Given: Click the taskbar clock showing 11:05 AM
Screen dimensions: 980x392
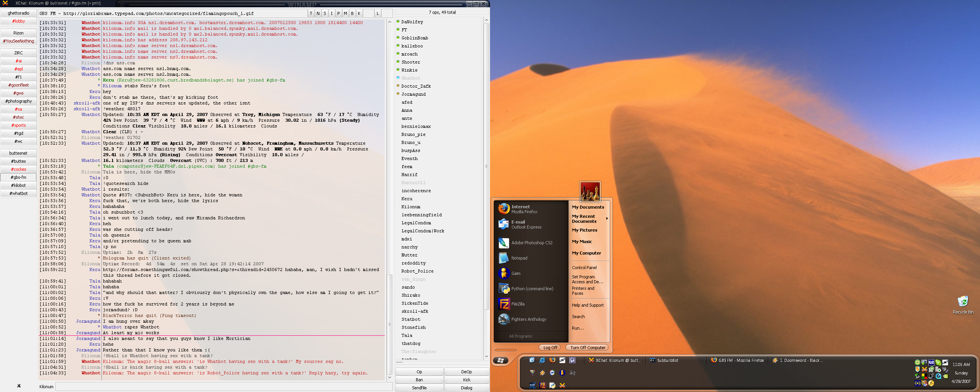Looking at the screenshot, I should 961,364.
